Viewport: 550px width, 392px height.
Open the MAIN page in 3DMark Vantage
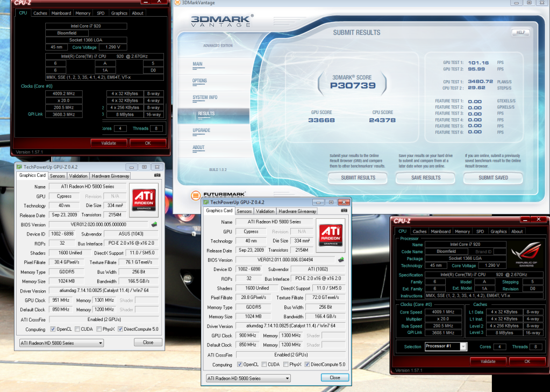(197, 64)
